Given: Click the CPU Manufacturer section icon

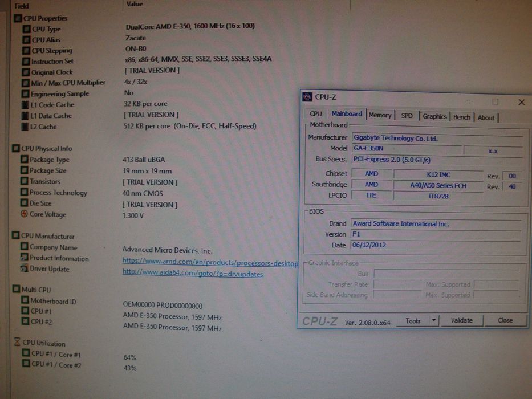Looking at the screenshot, I should (16, 235).
